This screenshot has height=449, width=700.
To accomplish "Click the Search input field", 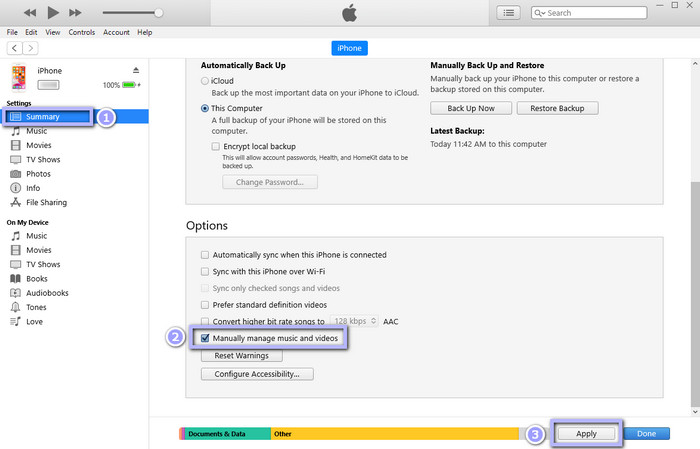I will click(589, 13).
